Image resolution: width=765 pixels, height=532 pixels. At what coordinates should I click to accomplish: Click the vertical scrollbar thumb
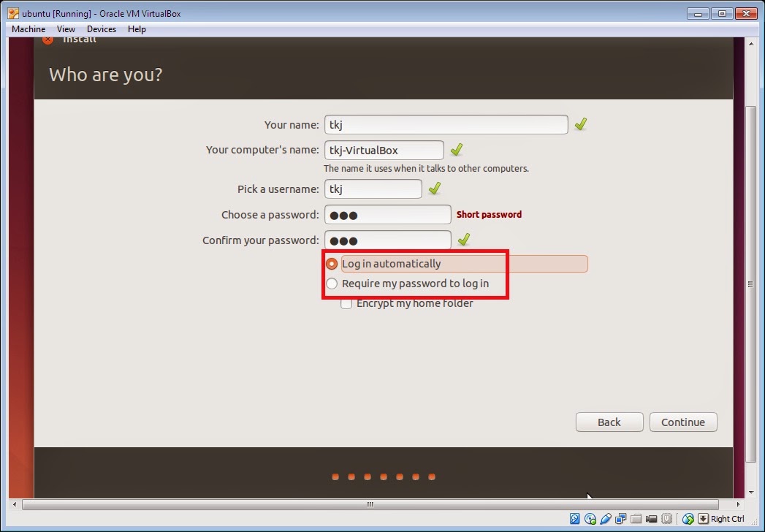(x=751, y=284)
